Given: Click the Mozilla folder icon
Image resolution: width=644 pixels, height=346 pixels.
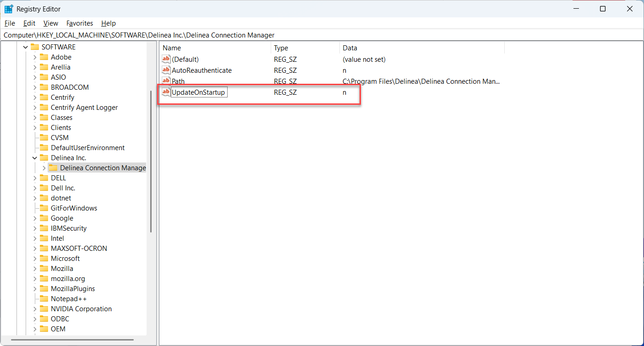Looking at the screenshot, I should click(x=44, y=269).
